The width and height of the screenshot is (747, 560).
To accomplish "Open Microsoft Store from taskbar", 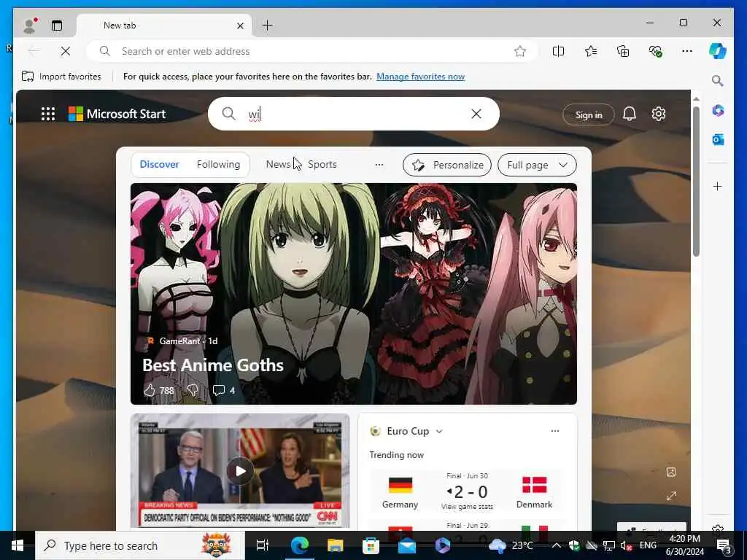I will tap(371, 545).
